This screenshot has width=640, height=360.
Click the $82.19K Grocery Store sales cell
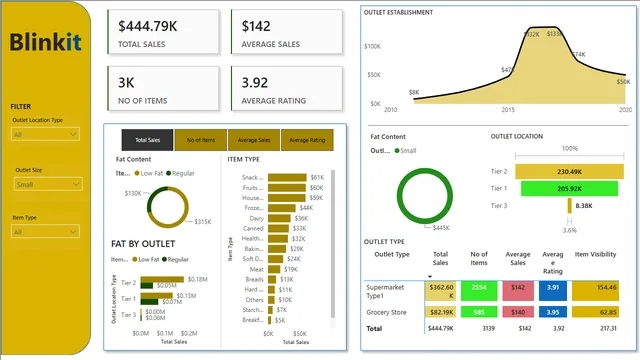(x=441, y=312)
